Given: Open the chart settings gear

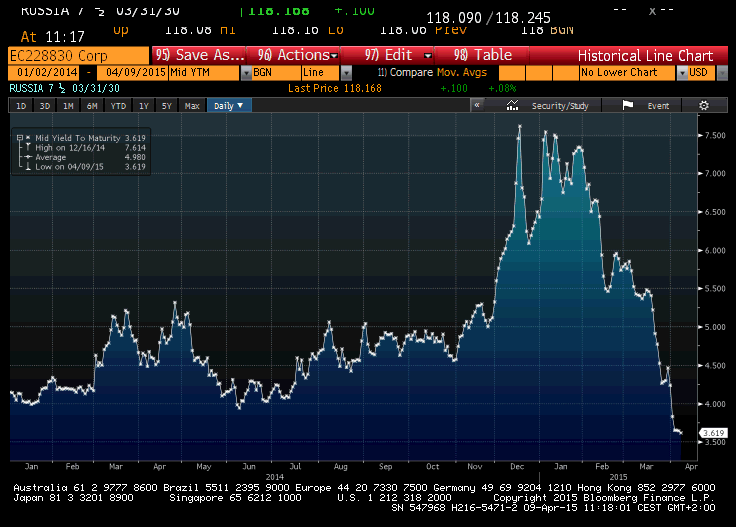Looking at the screenshot, I should point(704,106).
